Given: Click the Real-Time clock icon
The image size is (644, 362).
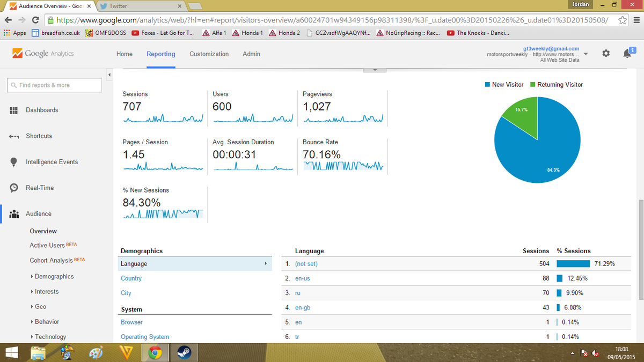Looking at the screenshot, I should [14, 188].
